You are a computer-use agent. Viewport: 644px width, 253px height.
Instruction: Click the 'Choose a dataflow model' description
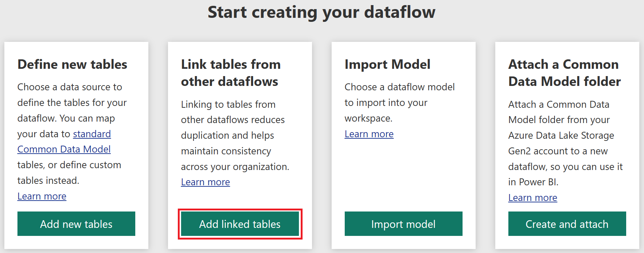click(x=399, y=87)
